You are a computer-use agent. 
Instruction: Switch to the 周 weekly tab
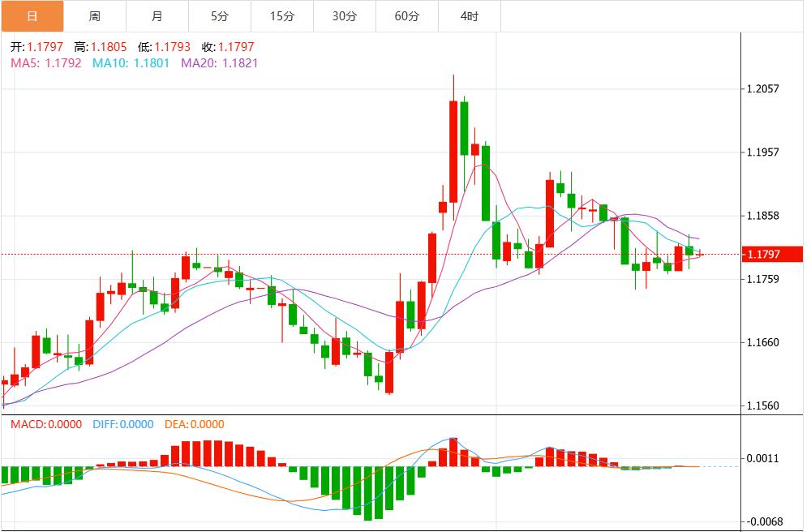[x=94, y=16]
